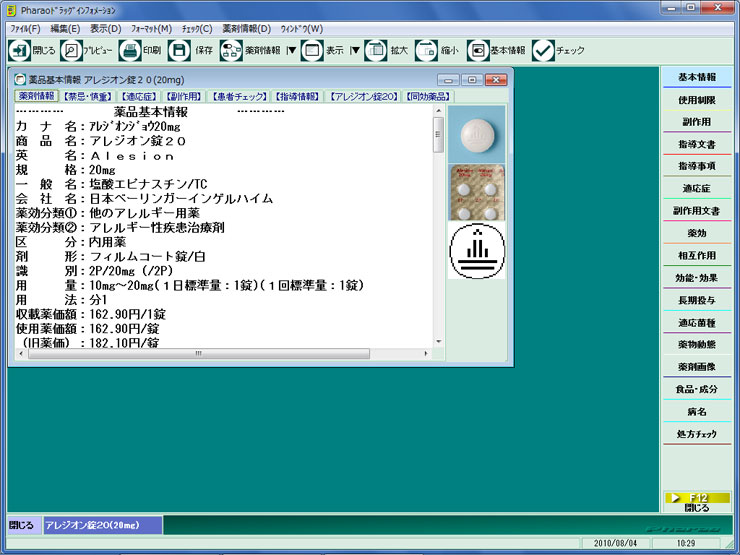Click the 10:29 time in status bar
This screenshot has width=740, height=555.
[x=686, y=543]
